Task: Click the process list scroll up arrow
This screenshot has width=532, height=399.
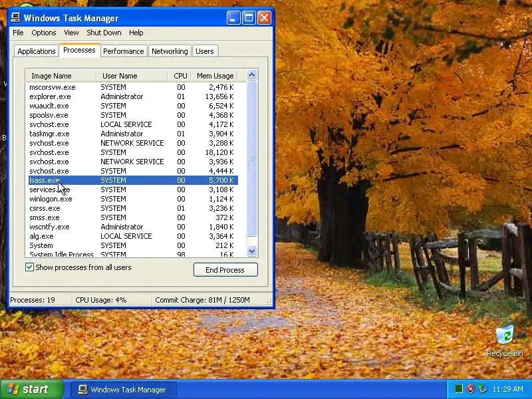Action: 251,74
